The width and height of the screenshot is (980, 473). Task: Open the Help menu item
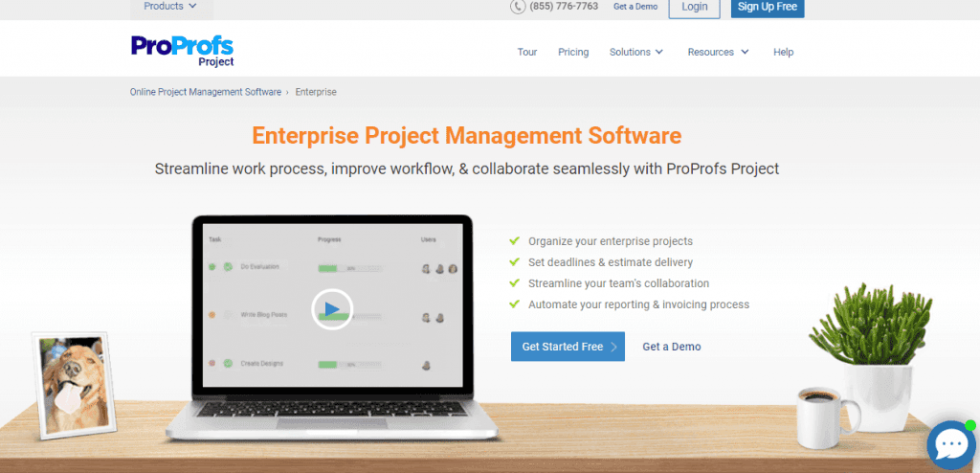(783, 52)
